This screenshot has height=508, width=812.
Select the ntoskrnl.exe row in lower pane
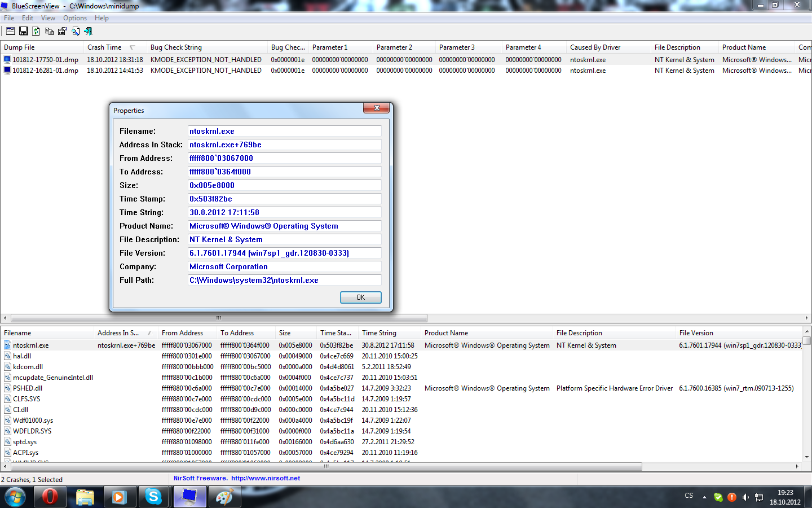click(401, 345)
